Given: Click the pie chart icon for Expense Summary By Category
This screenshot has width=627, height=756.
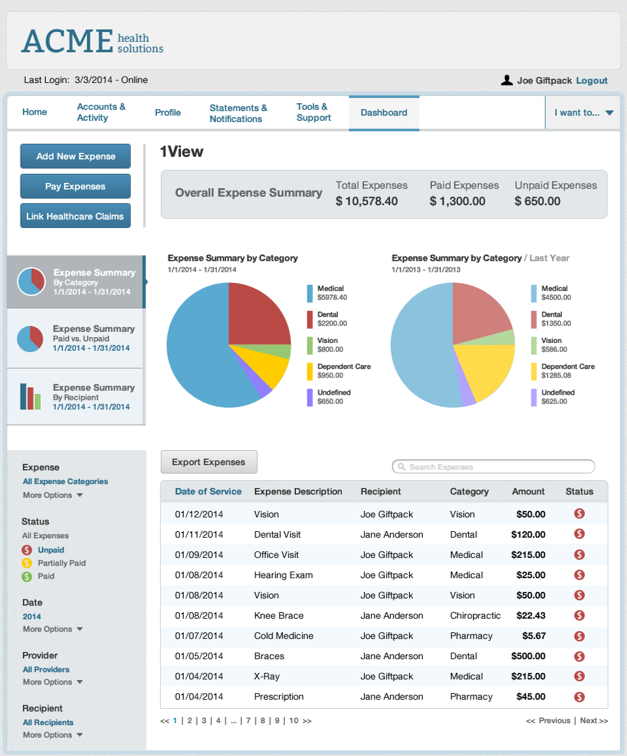Looking at the screenshot, I should pos(31,282).
